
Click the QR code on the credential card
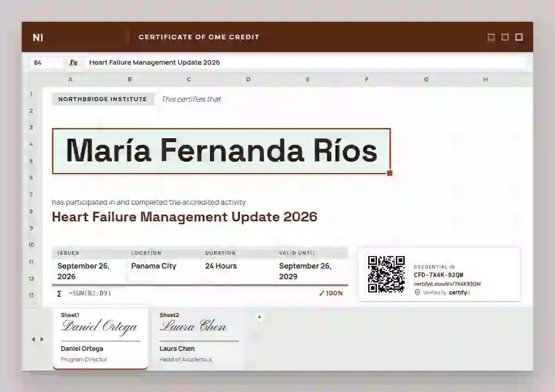click(x=386, y=274)
